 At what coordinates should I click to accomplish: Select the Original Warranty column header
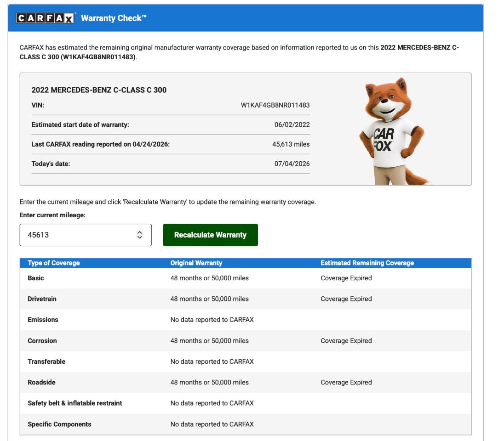pos(196,263)
